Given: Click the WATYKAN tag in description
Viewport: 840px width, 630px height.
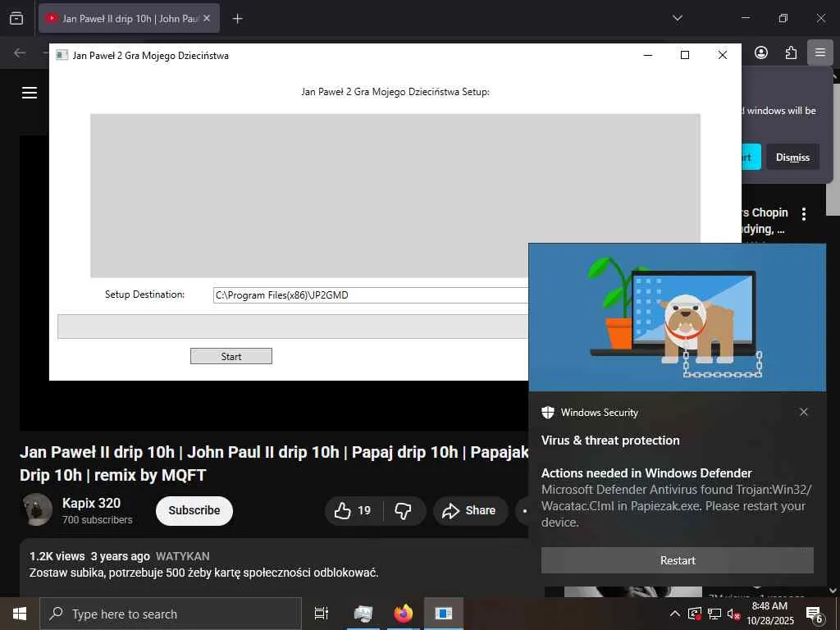Looking at the screenshot, I should coord(182,556).
